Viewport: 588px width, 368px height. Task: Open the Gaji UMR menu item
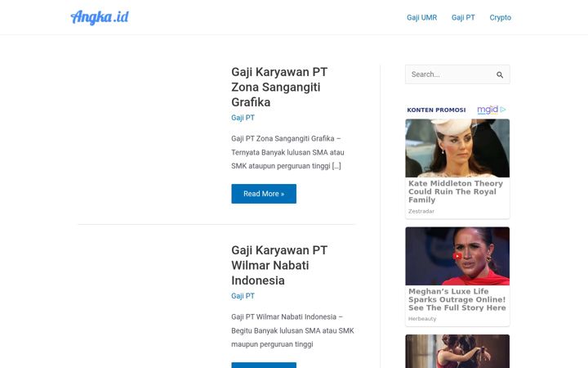point(422,18)
